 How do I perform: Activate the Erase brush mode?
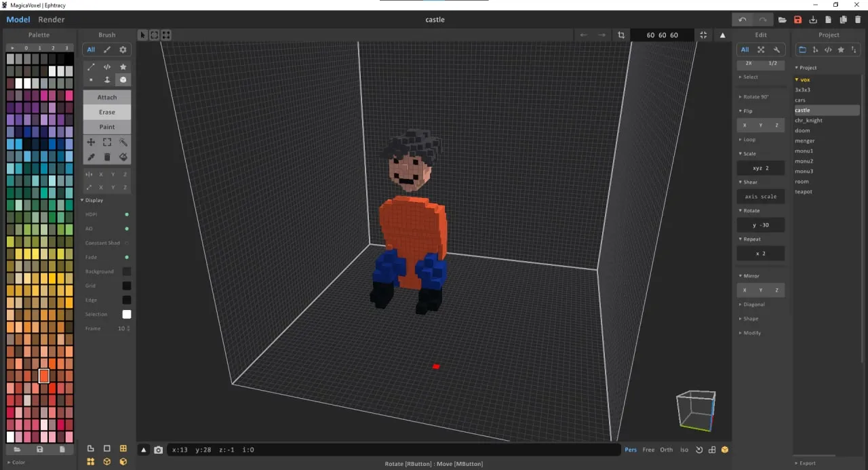pyautogui.click(x=106, y=111)
